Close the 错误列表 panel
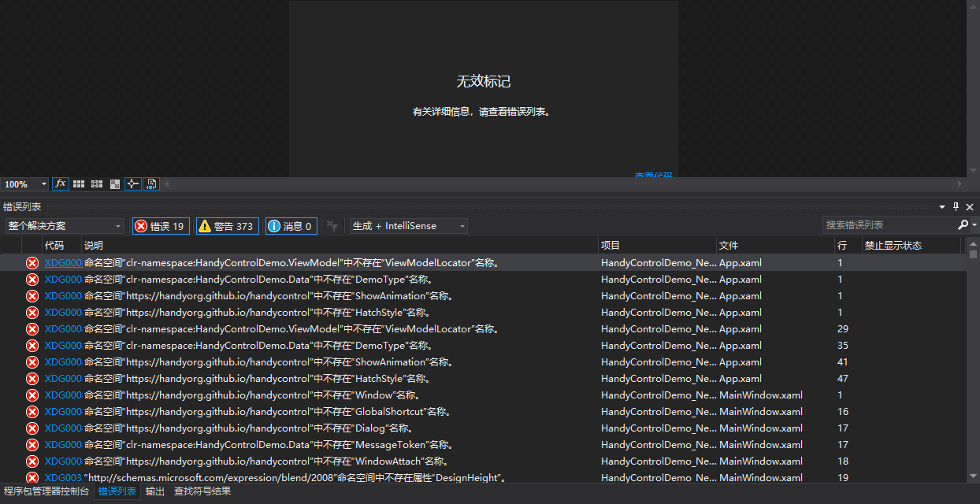The width and height of the screenshot is (980, 504). point(970,207)
